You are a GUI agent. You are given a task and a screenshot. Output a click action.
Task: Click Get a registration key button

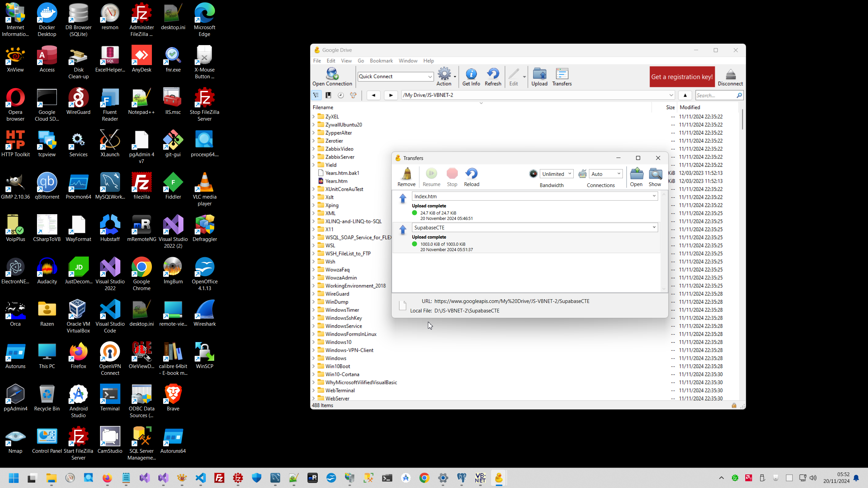point(682,77)
